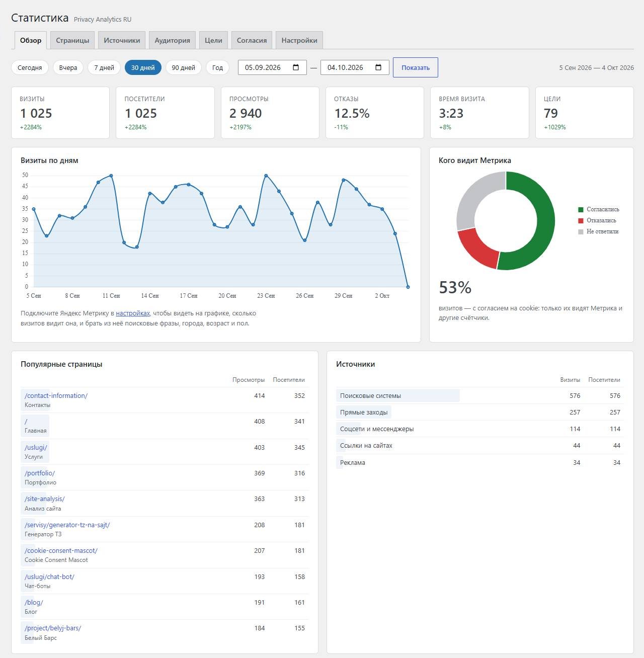Select the Цели tab
This screenshot has width=644, height=658.
213,40
